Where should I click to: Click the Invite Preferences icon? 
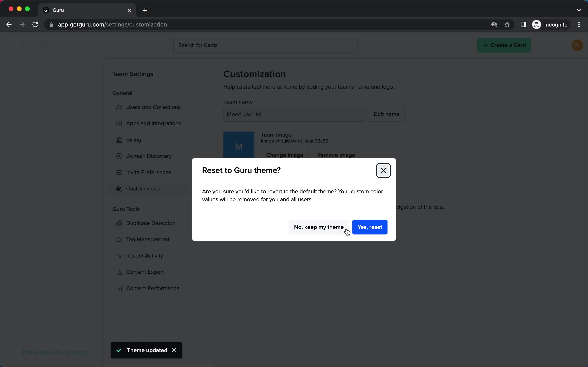click(x=119, y=172)
